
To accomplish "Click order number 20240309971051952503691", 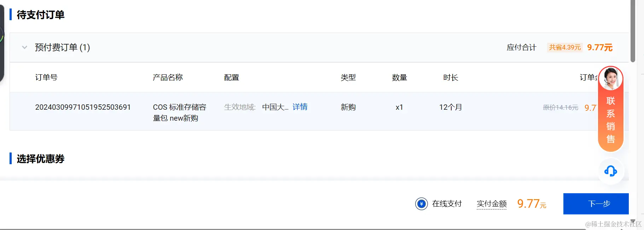I will [83, 107].
